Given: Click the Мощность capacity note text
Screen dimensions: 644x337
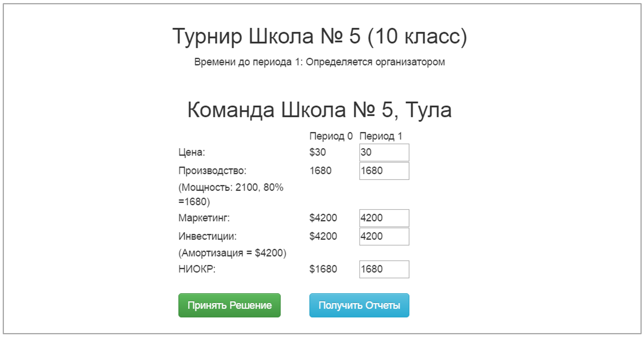Looking at the screenshot, I should point(230,194).
